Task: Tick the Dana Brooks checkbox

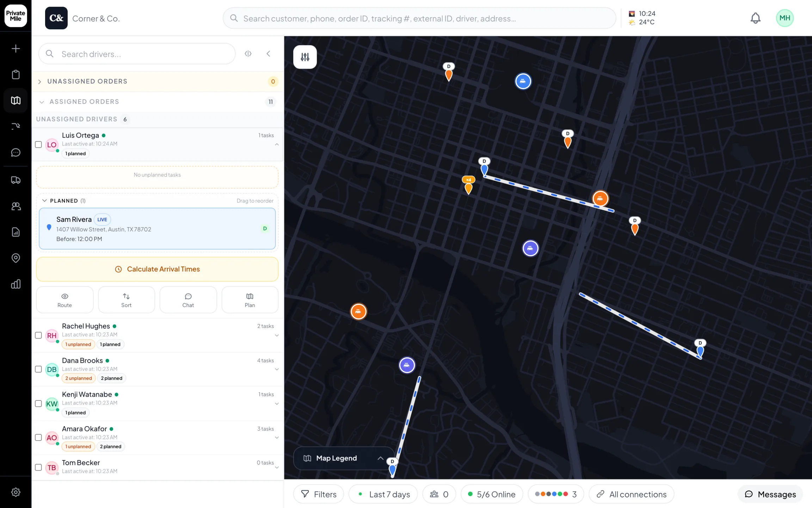Action: click(x=38, y=369)
